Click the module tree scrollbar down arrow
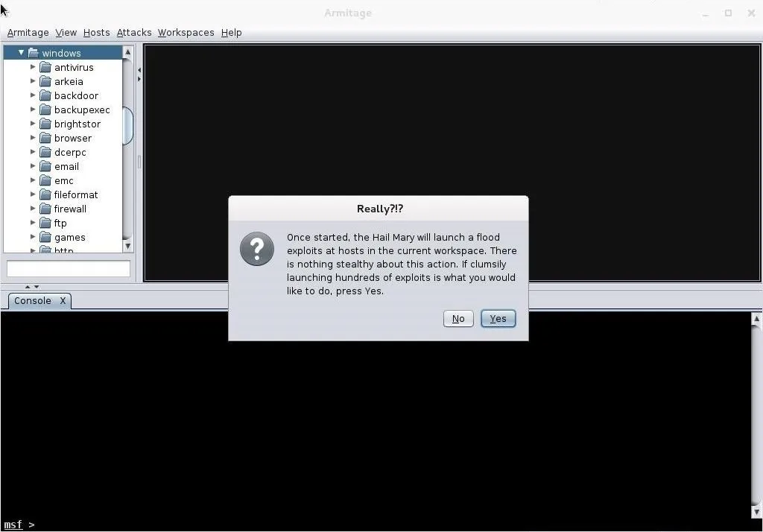Screen dimensions: 763x532 tap(127, 246)
